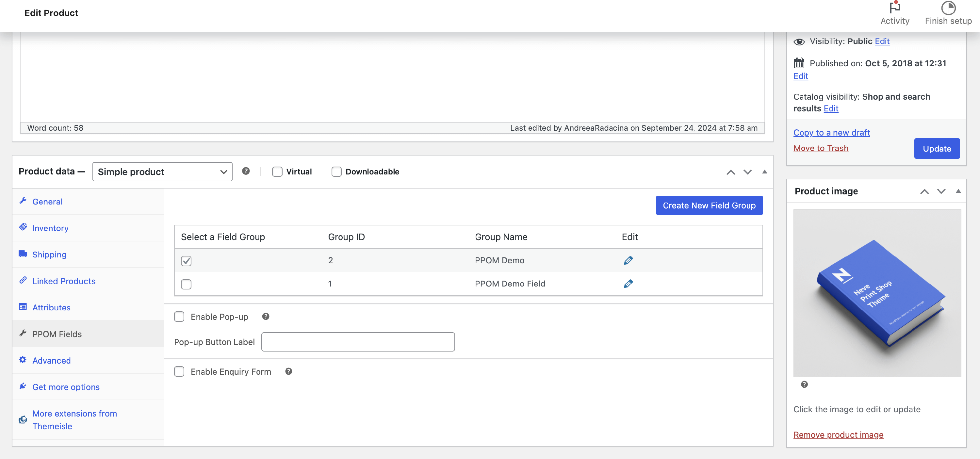Image resolution: width=980 pixels, height=459 pixels.
Task: Focus the Pop-up Button Label text field
Action: tap(358, 342)
